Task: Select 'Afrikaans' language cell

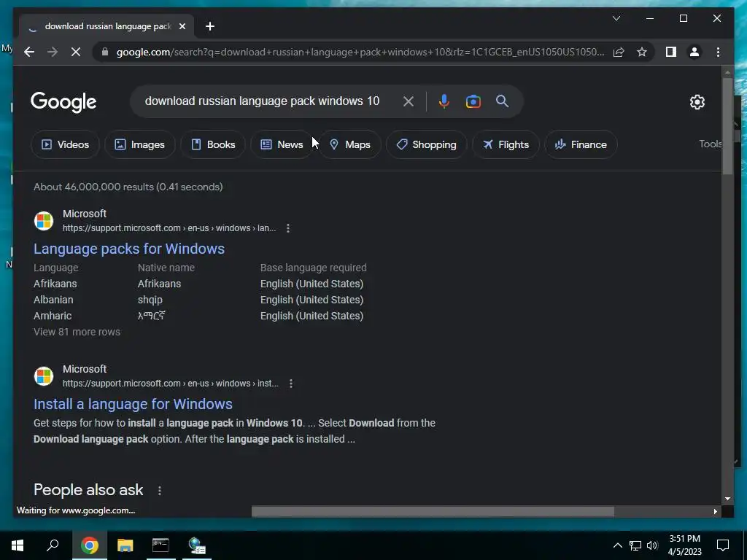Action: coord(55,284)
